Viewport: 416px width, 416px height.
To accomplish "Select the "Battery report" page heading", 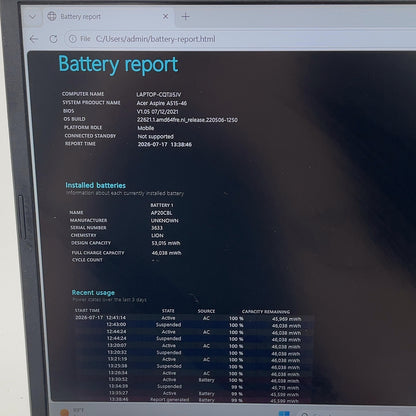I will coord(118,64).
